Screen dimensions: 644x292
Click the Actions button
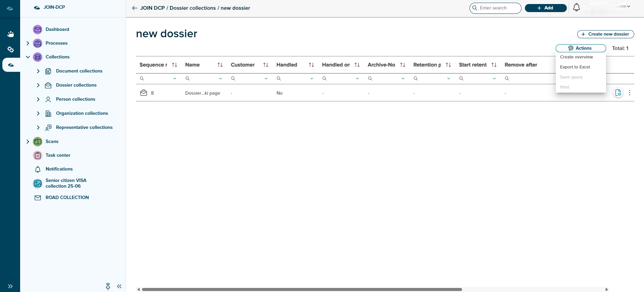[581, 48]
